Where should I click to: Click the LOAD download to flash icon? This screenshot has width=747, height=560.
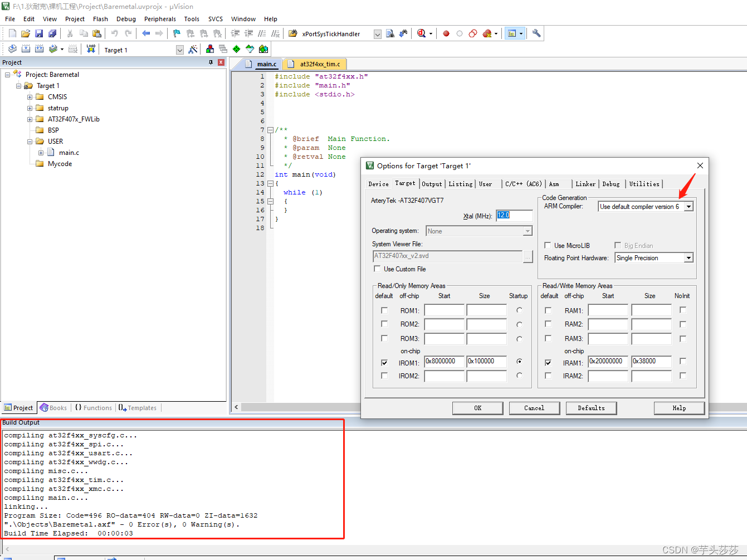pyautogui.click(x=91, y=49)
